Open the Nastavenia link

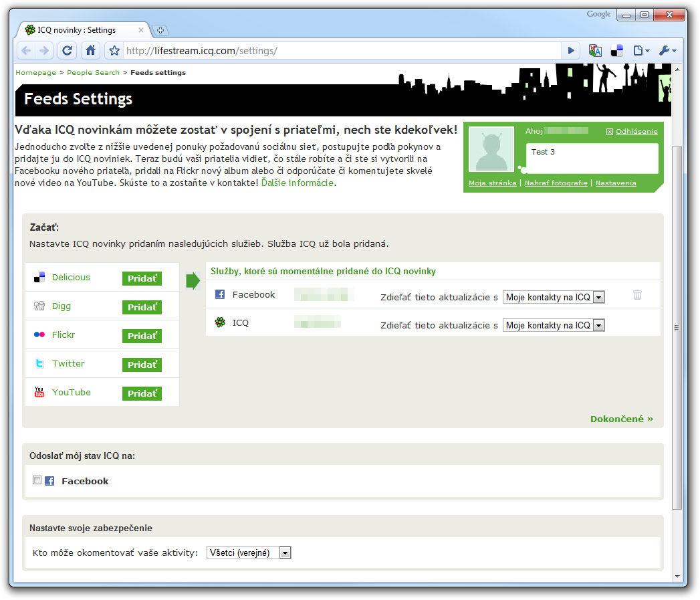616,183
